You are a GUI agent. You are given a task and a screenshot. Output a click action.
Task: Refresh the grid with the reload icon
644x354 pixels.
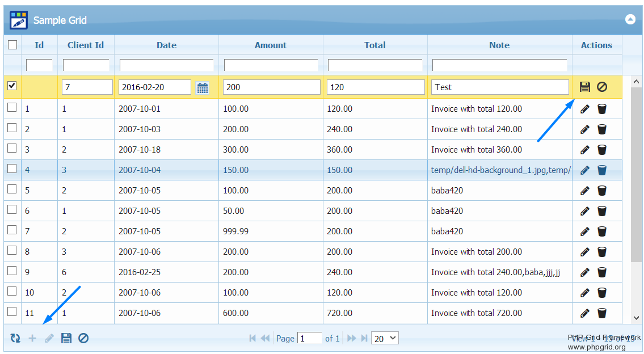tap(15, 338)
